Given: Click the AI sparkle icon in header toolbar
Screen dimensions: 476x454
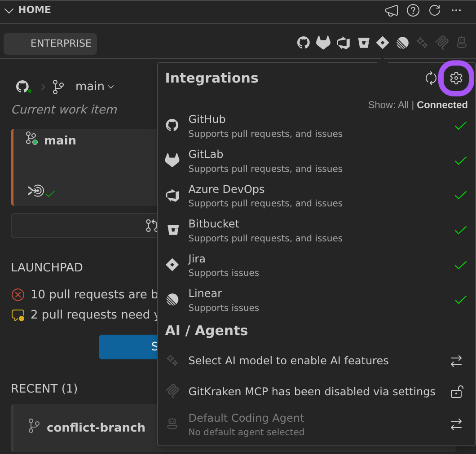Looking at the screenshot, I should (422, 43).
